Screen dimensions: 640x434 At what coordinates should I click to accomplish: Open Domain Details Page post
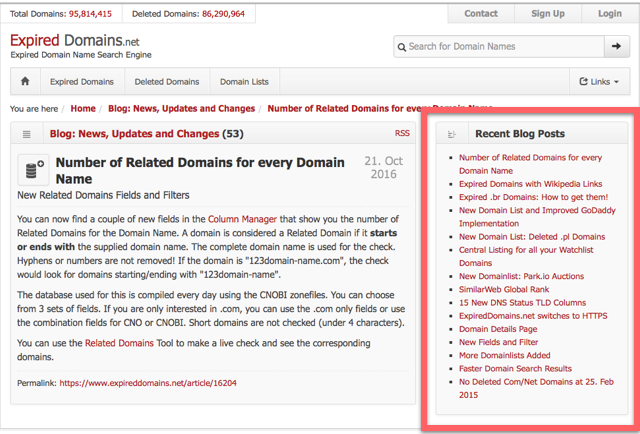tap(498, 329)
